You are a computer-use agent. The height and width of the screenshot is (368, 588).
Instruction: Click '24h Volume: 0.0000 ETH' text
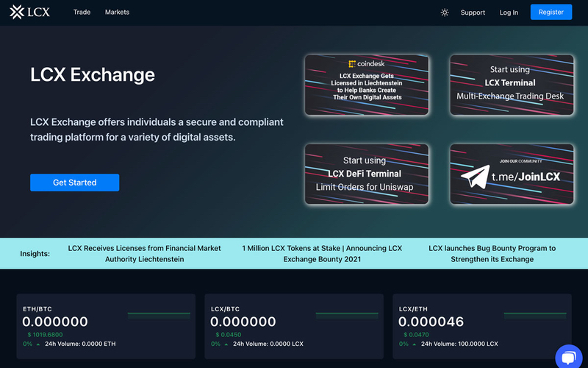click(80, 344)
